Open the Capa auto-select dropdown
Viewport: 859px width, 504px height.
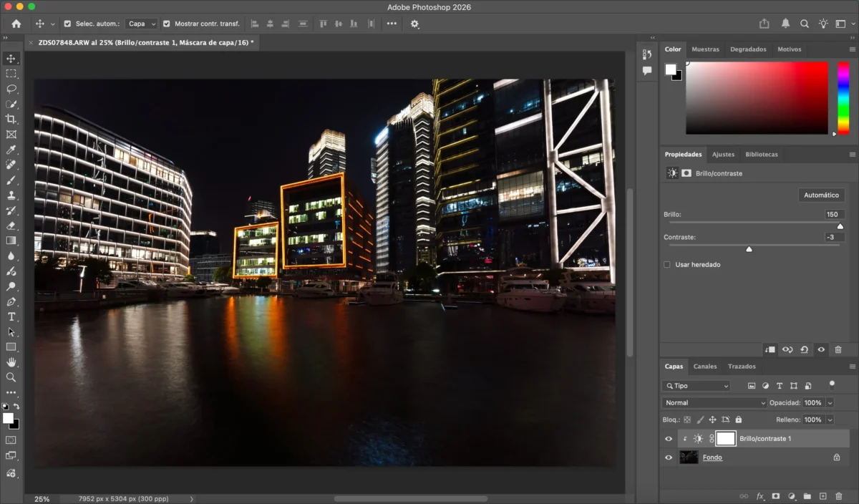(x=141, y=24)
